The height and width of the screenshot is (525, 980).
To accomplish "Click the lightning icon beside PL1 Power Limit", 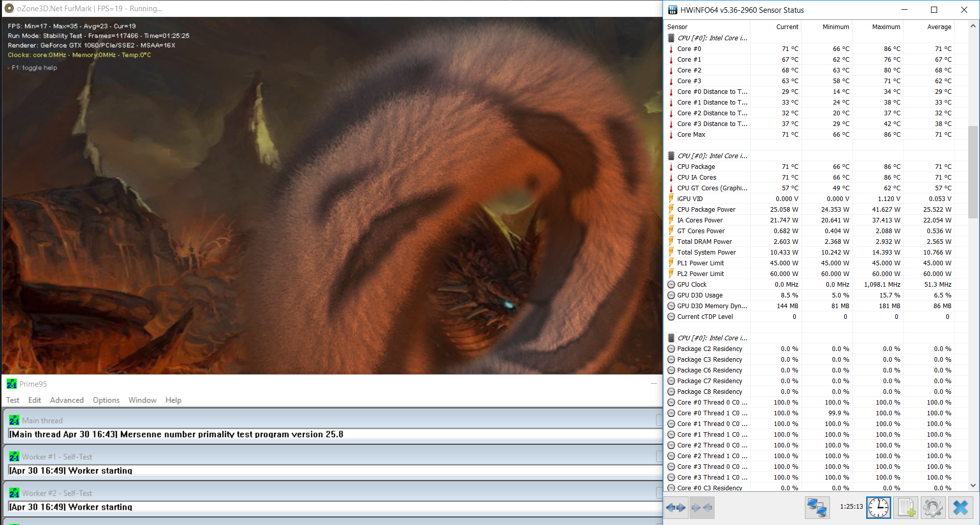I will pyautogui.click(x=671, y=263).
